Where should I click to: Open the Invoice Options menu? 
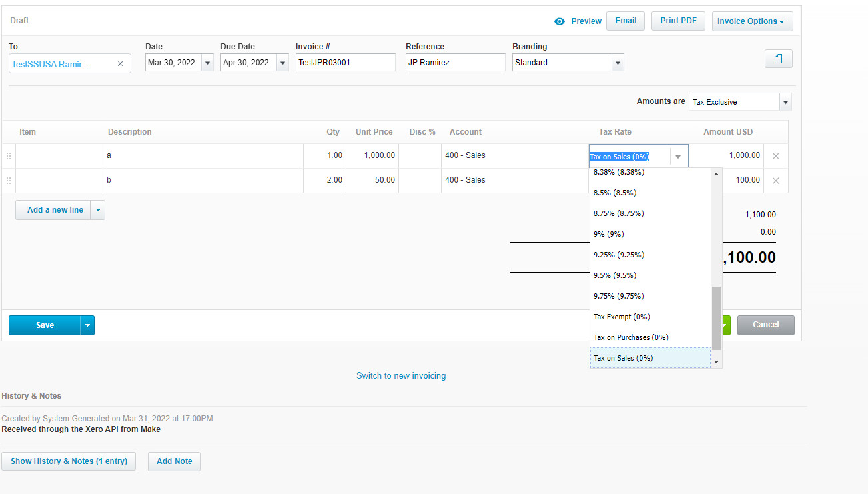(752, 21)
